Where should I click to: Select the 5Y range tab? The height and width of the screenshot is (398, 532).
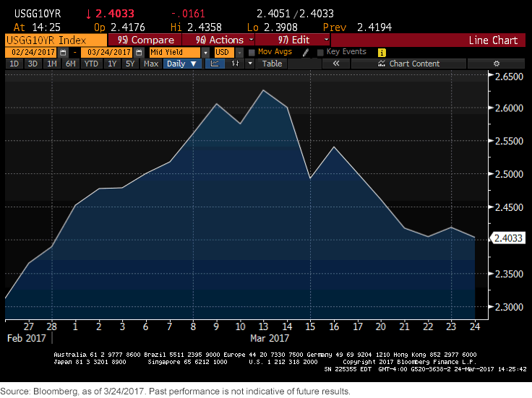(x=130, y=64)
